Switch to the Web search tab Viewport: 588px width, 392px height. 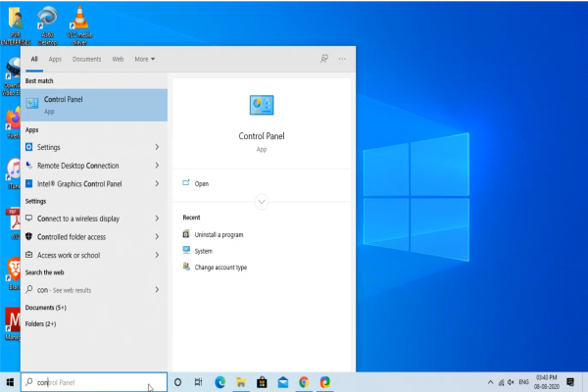118,59
